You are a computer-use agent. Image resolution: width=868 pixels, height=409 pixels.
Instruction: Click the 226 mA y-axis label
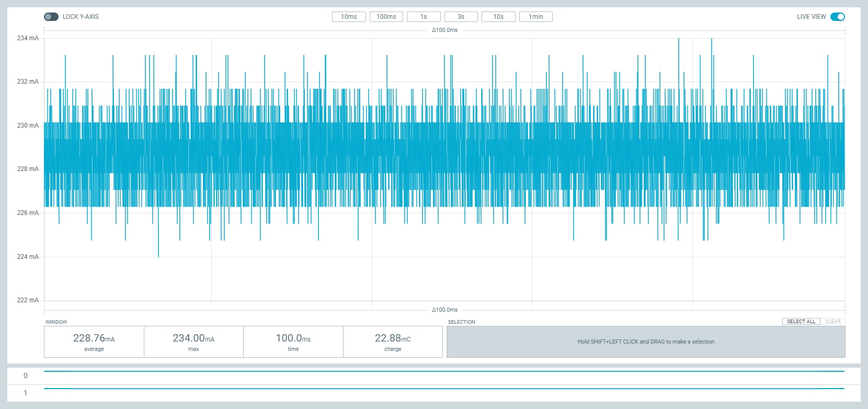(x=28, y=213)
